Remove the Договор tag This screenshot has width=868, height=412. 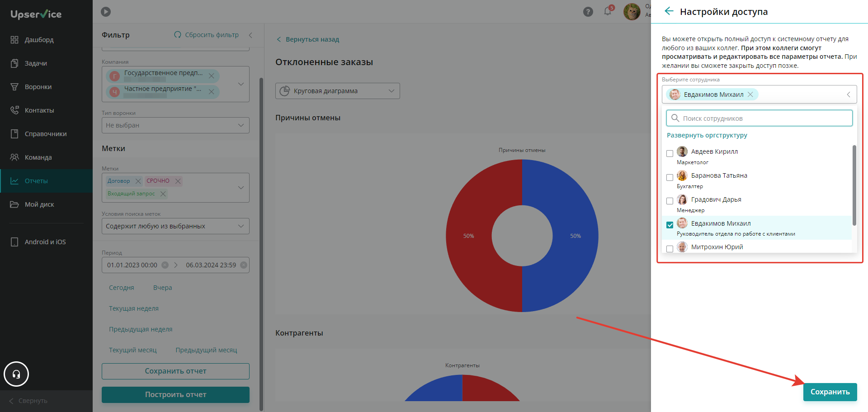tap(138, 181)
